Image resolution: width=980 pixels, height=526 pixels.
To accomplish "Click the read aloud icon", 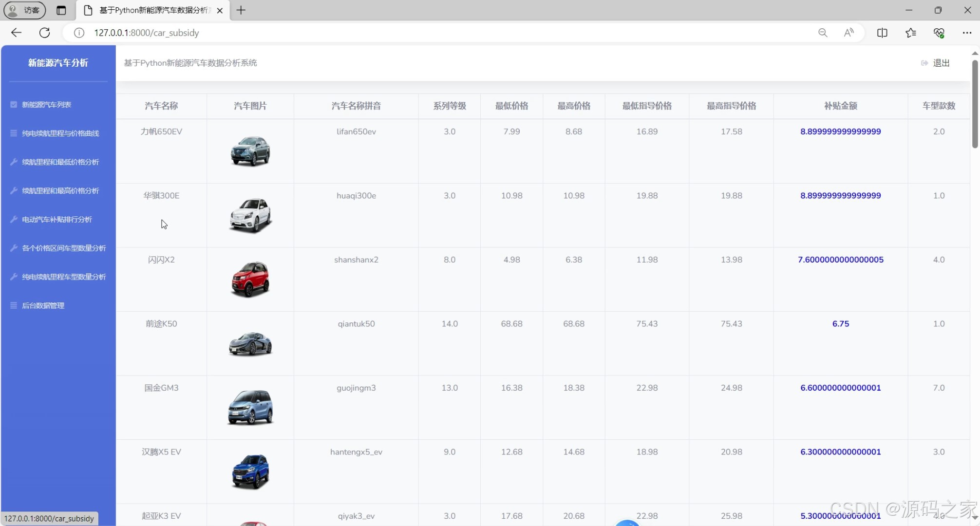I will click(x=848, y=33).
